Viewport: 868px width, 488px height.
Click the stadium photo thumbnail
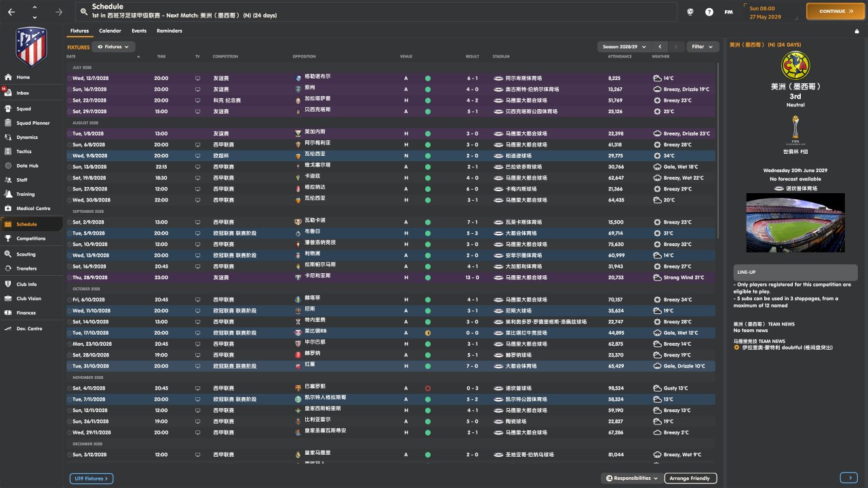click(795, 222)
